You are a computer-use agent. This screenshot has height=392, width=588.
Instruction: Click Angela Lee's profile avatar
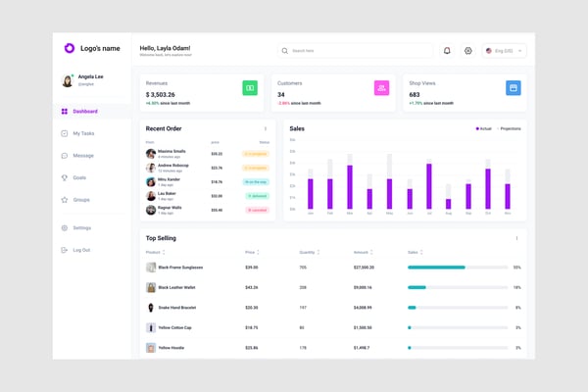tap(68, 80)
